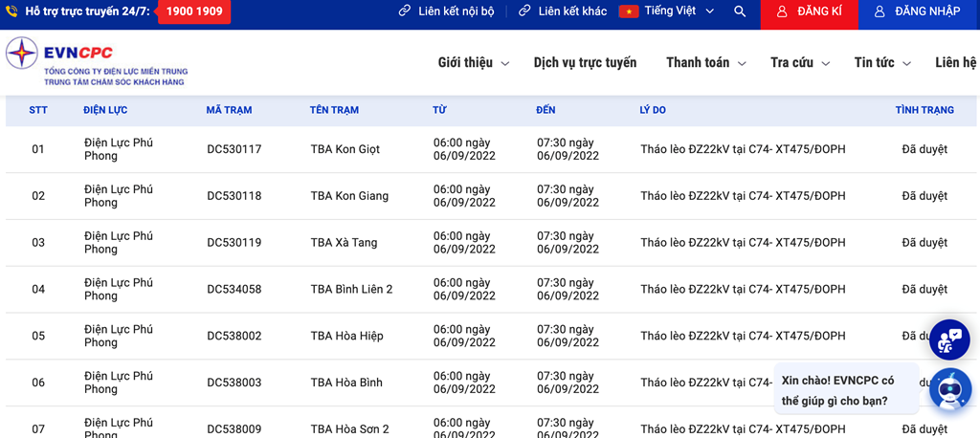The image size is (980, 438).
Task: Open the robot chatbot assistant icon
Action: 950,388
